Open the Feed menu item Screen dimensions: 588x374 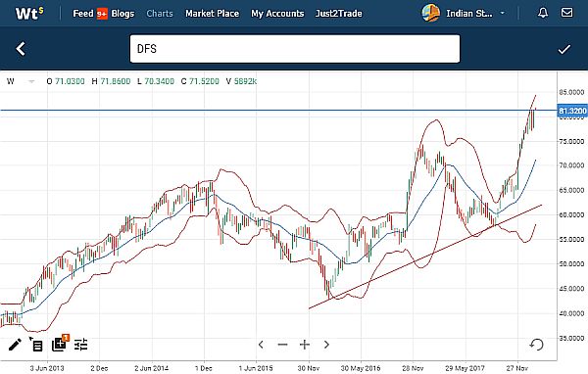(83, 14)
